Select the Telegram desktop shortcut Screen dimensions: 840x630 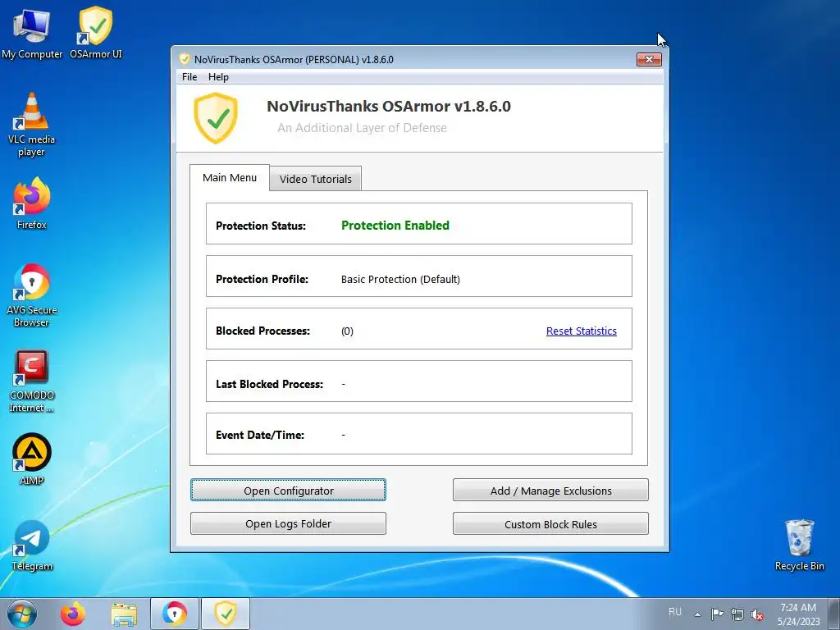[x=32, y=546]
